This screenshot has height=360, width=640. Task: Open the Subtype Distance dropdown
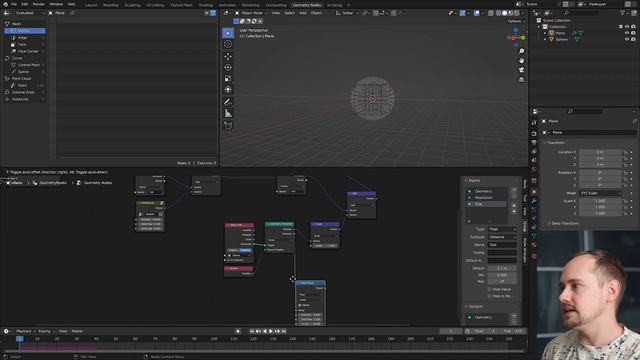point(502,237)
